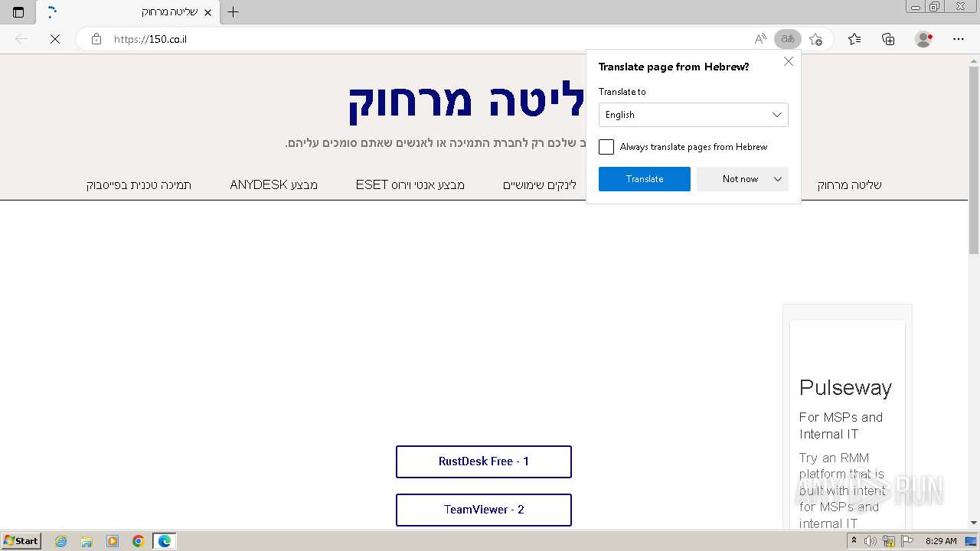Open Internet Explorer from the taskbar
The width and height of the screenshot is (980, 551).
[61, 541]
